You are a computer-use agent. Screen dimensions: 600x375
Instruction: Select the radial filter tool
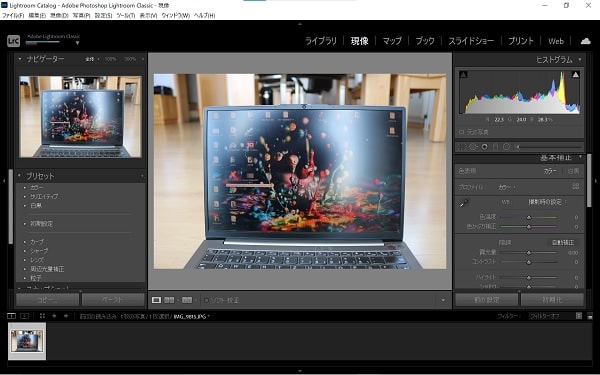[x=506, y=147]
